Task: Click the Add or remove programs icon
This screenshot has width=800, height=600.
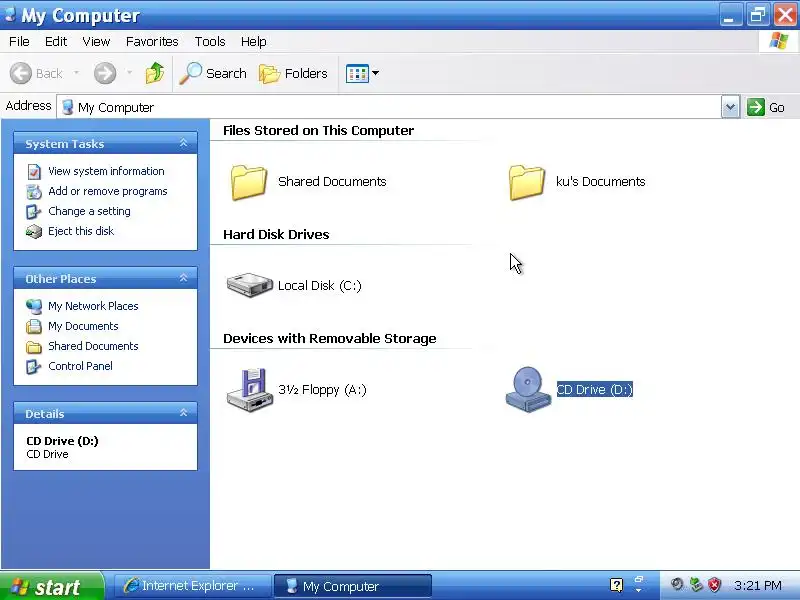Action: (34, 191)
